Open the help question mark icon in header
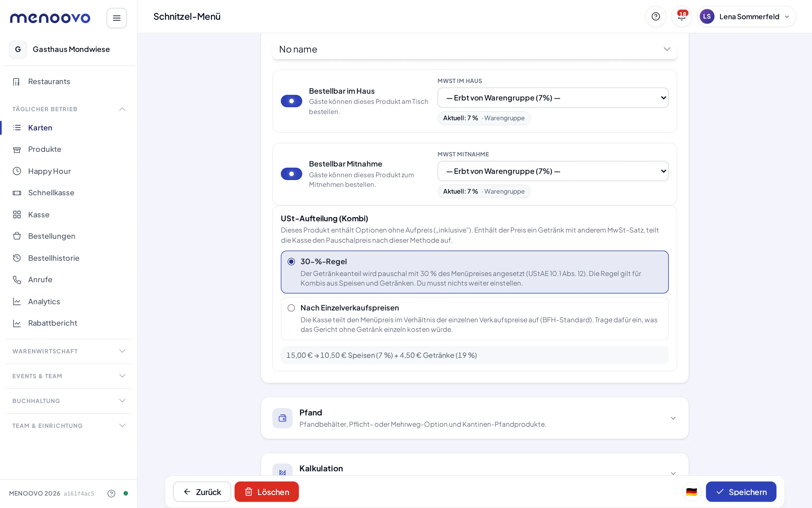 click(655, 16)
